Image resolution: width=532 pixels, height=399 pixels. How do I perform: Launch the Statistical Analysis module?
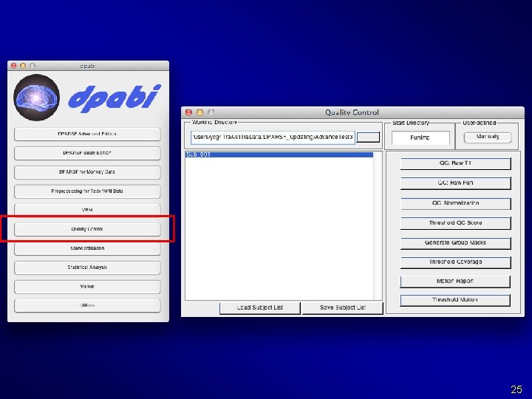87,267
